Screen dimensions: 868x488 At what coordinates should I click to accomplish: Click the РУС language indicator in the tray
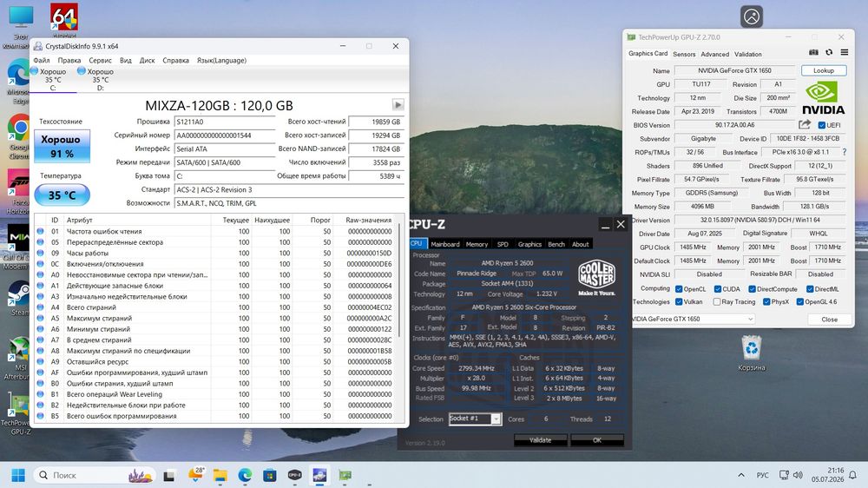coord(762,475)
